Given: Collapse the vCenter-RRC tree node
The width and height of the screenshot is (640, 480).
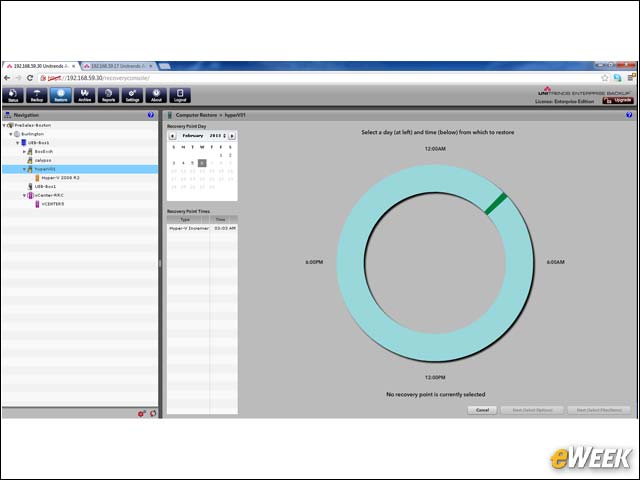Looking at the screenshot, I should 24,196.
